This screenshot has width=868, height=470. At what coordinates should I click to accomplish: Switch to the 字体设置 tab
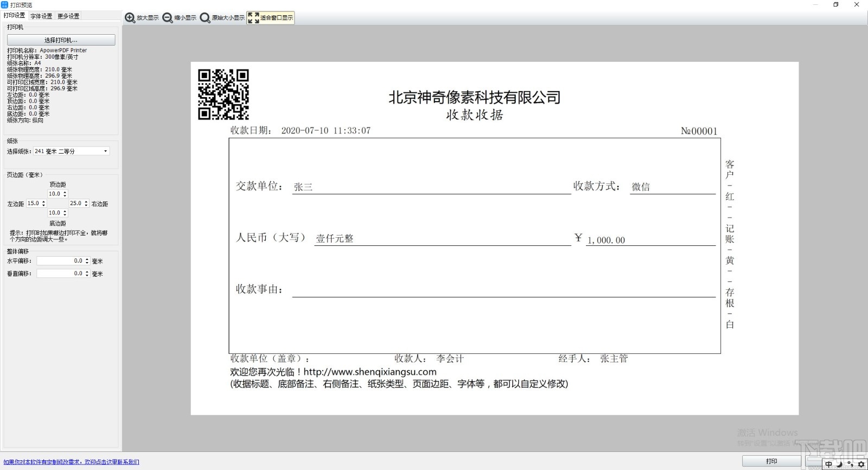point(41,16)
